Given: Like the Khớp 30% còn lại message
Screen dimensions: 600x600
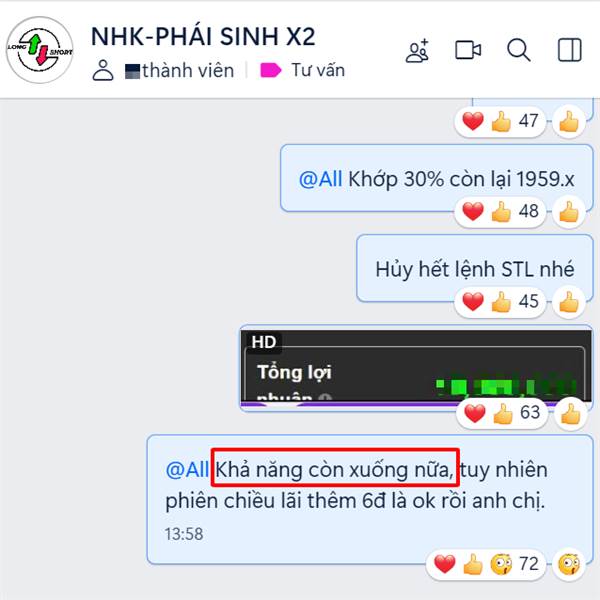Looking at the screenshot, I should click(569, 212).
